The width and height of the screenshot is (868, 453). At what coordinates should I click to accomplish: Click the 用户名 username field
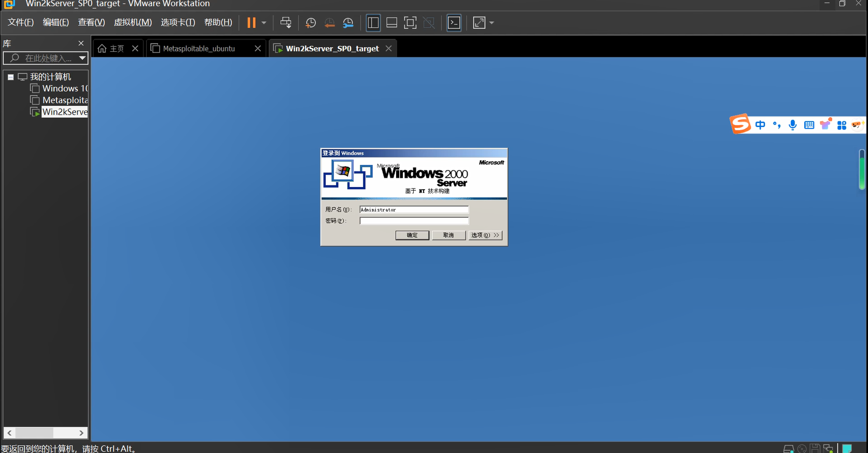414,209
